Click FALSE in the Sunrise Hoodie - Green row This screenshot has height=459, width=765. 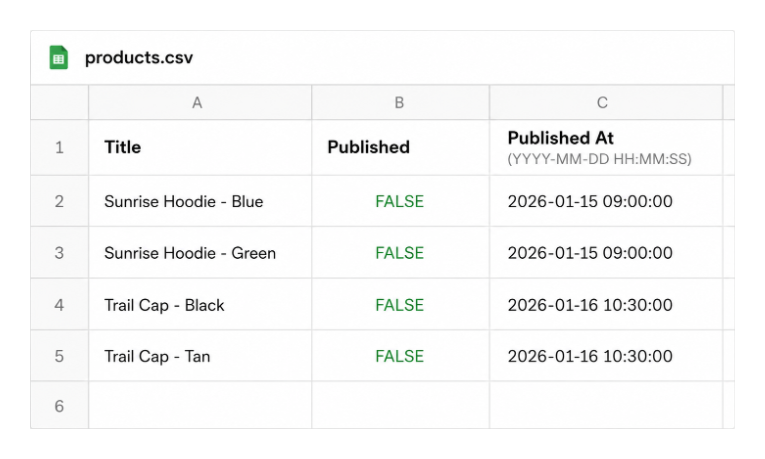(400, 253)
